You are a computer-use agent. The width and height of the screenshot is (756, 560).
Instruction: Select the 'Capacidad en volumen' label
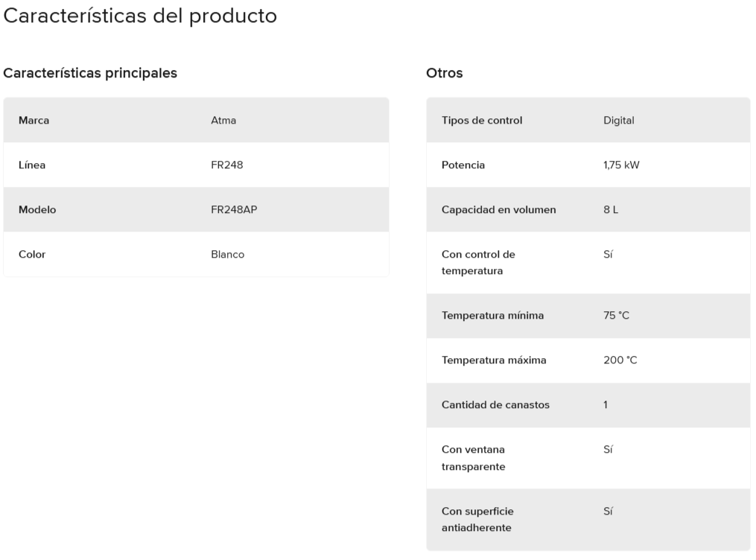click(x=498, y=210)
